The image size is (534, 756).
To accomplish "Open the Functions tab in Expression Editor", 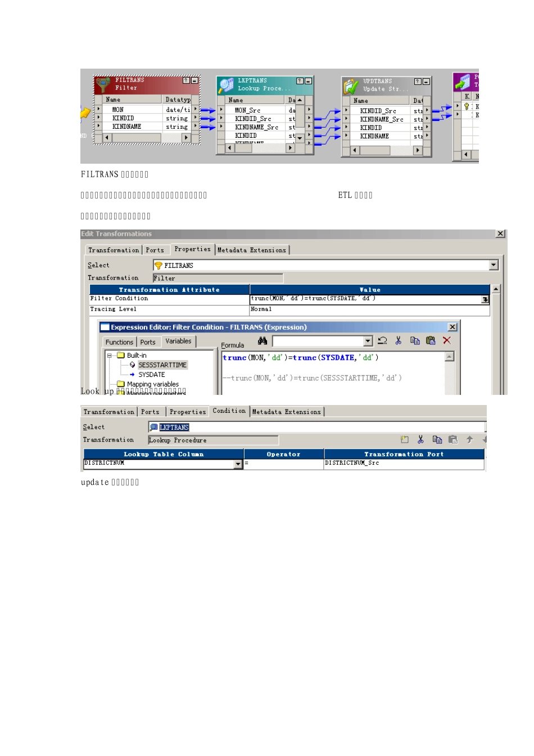I will pyautogui.click(x=119, y=342).
